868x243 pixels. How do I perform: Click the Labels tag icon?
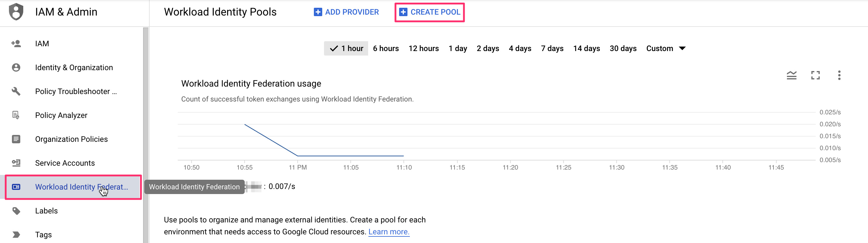(x=16, y=211)
